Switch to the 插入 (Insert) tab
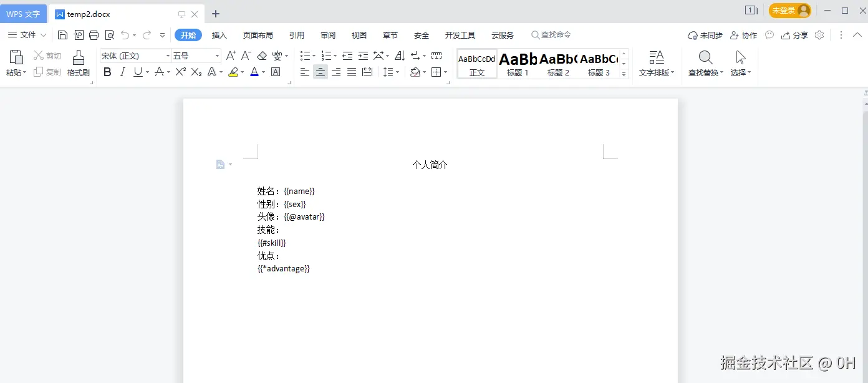The width and height of the screenshot is (868, 383). [219, 35]
